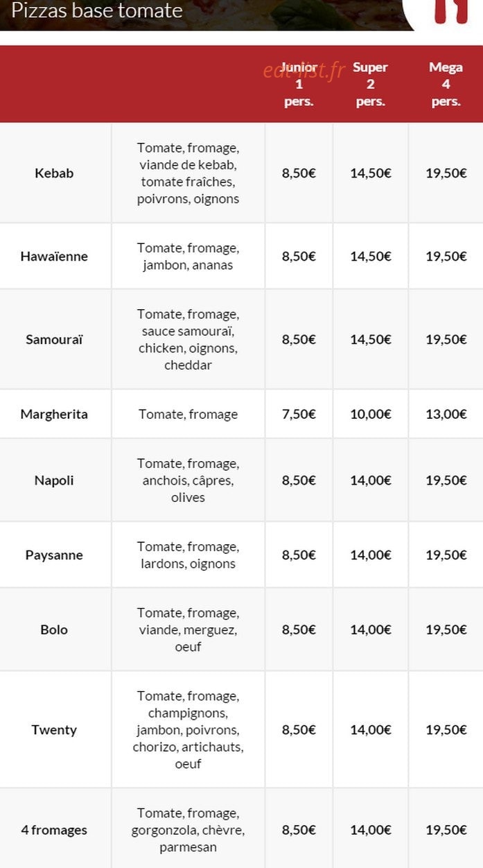Select the Bolo pizza name
483x868 pixels.
(x=54, y=630)
